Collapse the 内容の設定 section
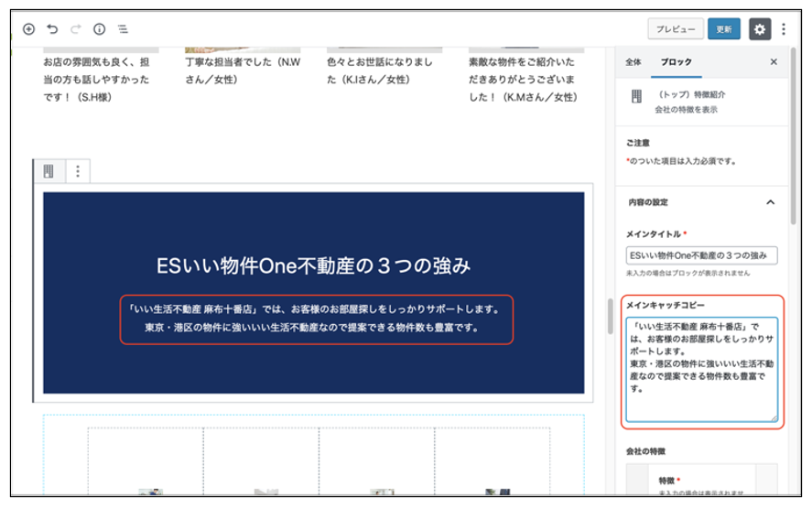Viewport: 812px width, 509px height. 770,202
